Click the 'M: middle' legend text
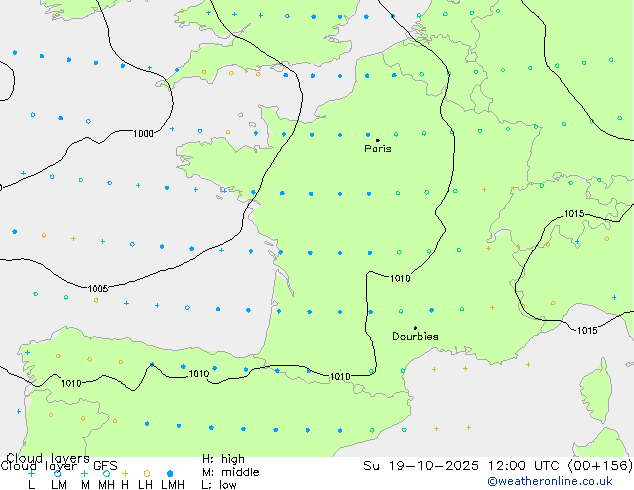 [230, 472]
